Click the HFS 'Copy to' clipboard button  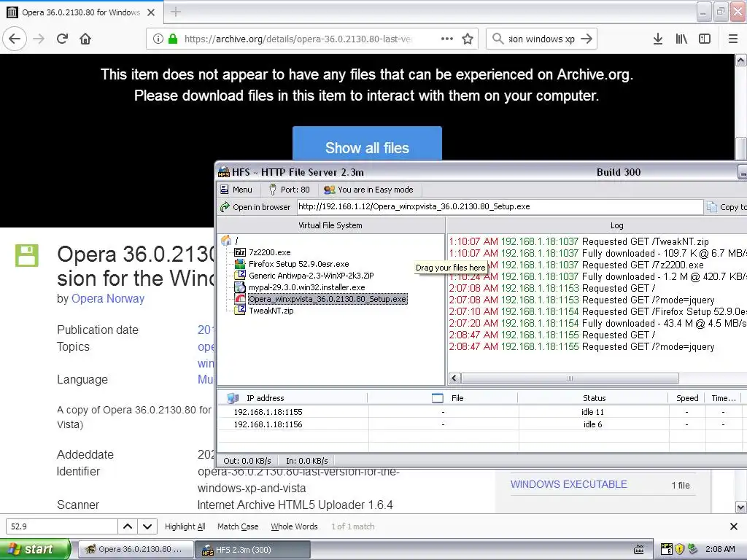[727, 206]
